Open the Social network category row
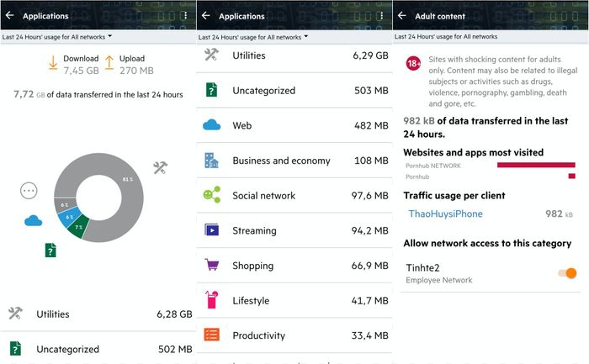This screenshot has height=364, width=589. pyautogui.click(x=294, y=196)
